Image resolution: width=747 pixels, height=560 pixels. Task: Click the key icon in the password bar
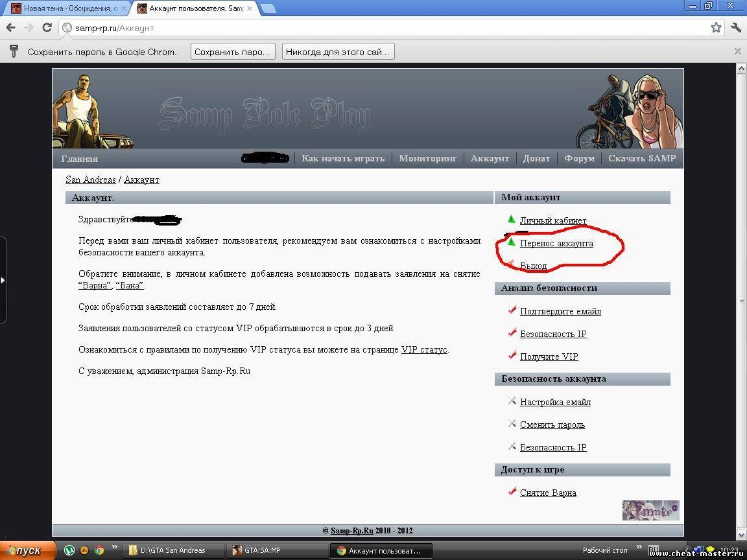(x=14, y=51)
